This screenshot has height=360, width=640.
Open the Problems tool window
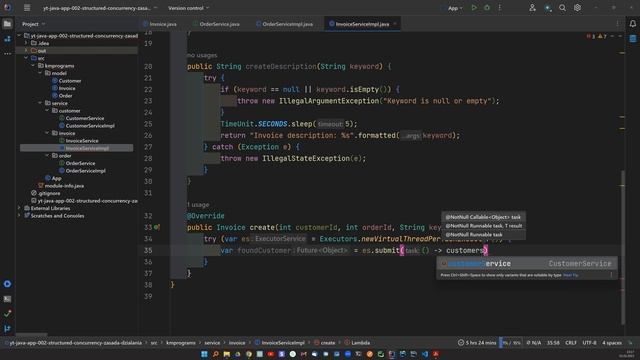click(7, 313)
